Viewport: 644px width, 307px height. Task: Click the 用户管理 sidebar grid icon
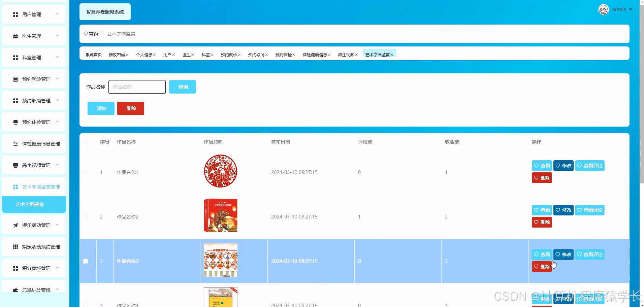[x=15, y=14]
